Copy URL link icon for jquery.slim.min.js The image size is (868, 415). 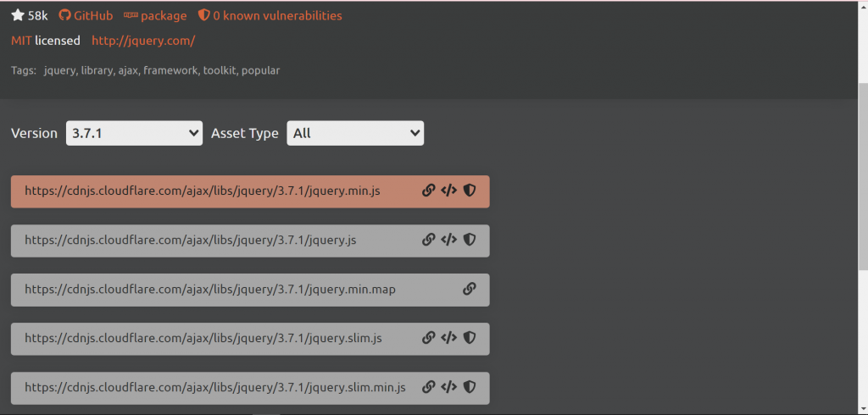click(428, 387)
